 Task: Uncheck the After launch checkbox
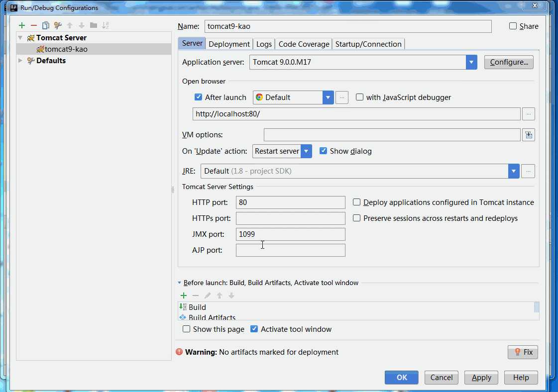coord(198,97)
